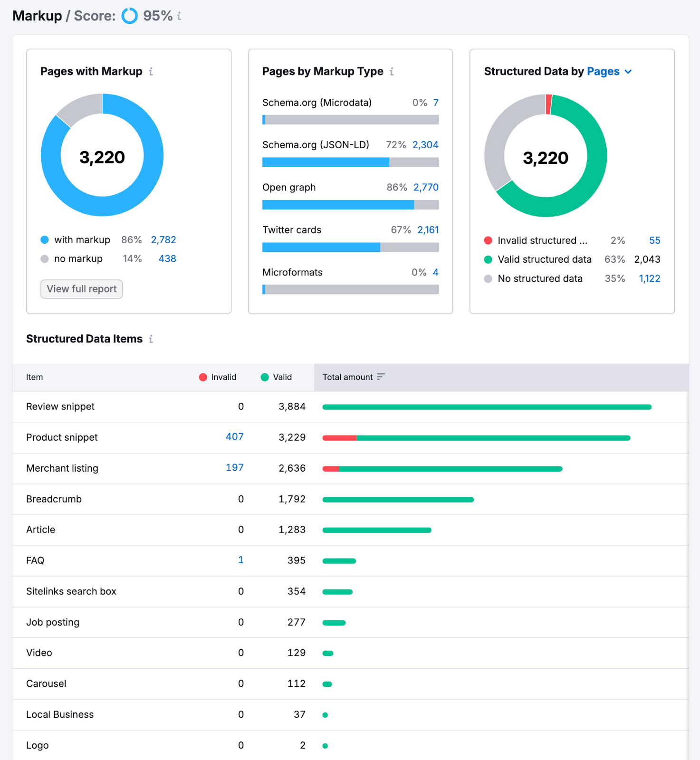
Task: Open the Structured Data by Pages dropdown
Action: point(609,72)
